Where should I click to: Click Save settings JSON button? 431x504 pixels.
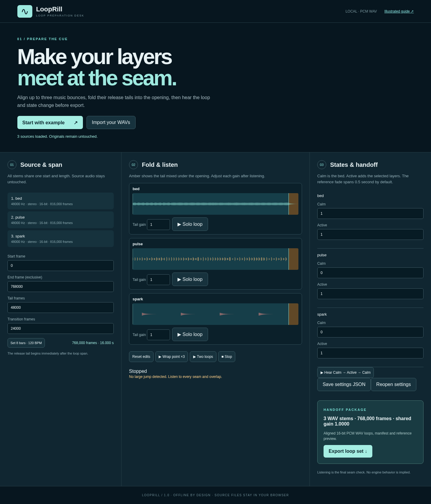click(x=344, y=385)
